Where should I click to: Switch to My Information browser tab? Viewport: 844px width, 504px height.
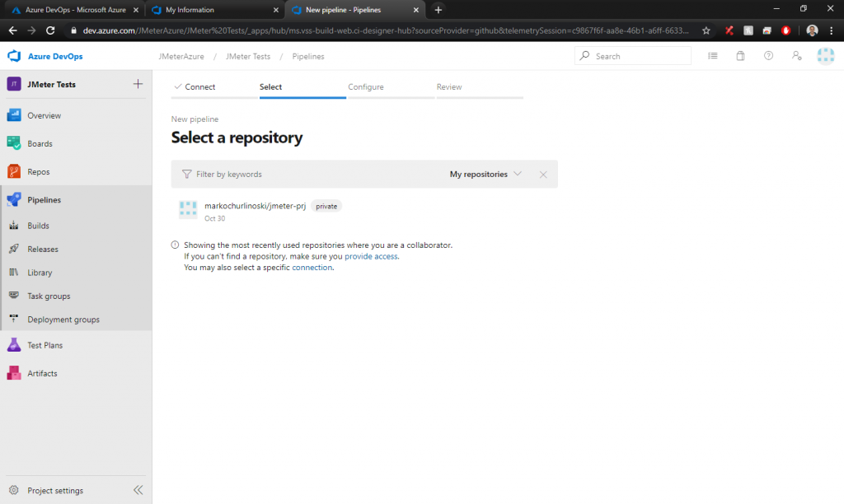(x=214, y=10)
